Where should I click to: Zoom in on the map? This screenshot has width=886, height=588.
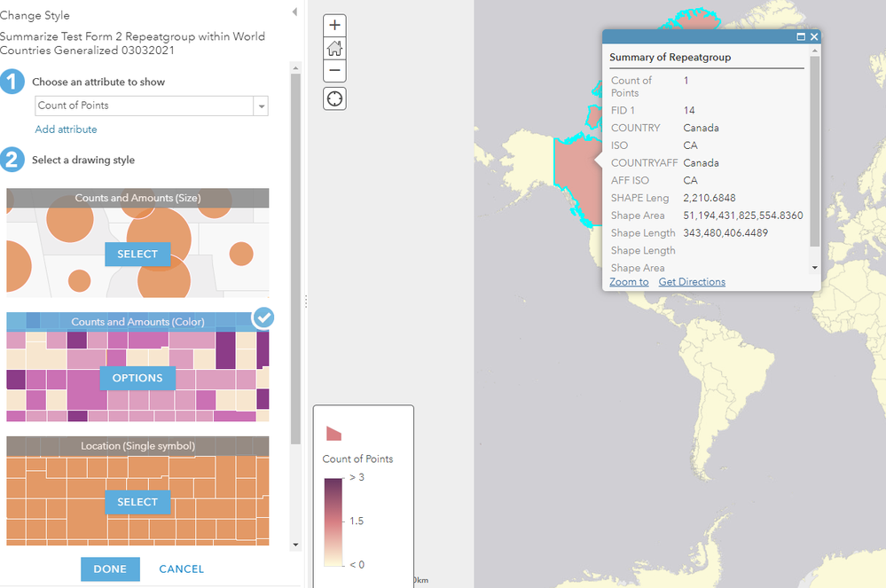[x=334, y=26]
